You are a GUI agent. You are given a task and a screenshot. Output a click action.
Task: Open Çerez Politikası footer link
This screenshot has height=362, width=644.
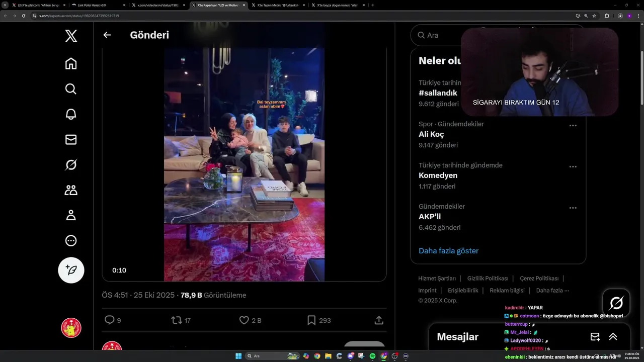click(x=539, y=279)
